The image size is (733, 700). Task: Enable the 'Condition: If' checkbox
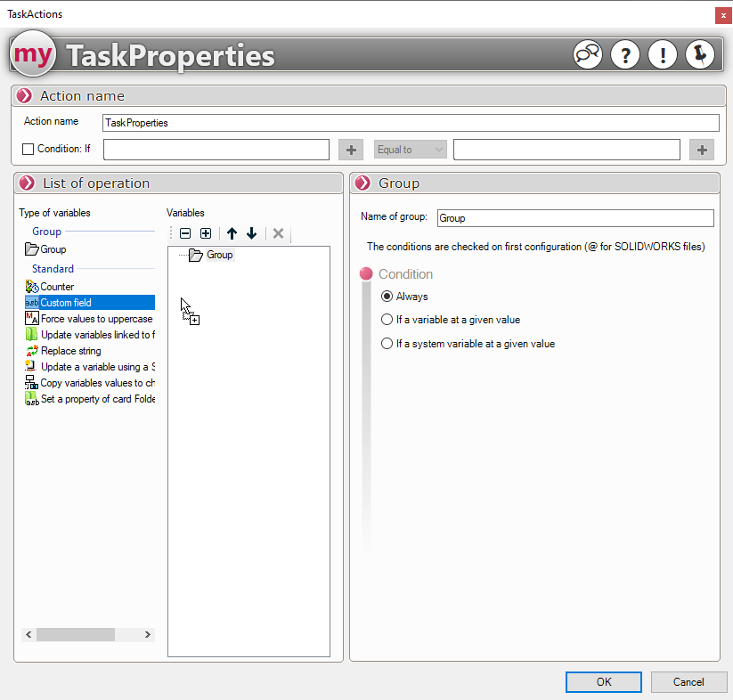29,150
